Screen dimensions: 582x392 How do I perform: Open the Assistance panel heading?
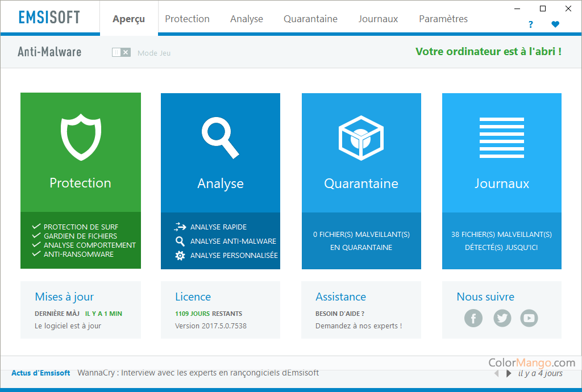[341, 297]
